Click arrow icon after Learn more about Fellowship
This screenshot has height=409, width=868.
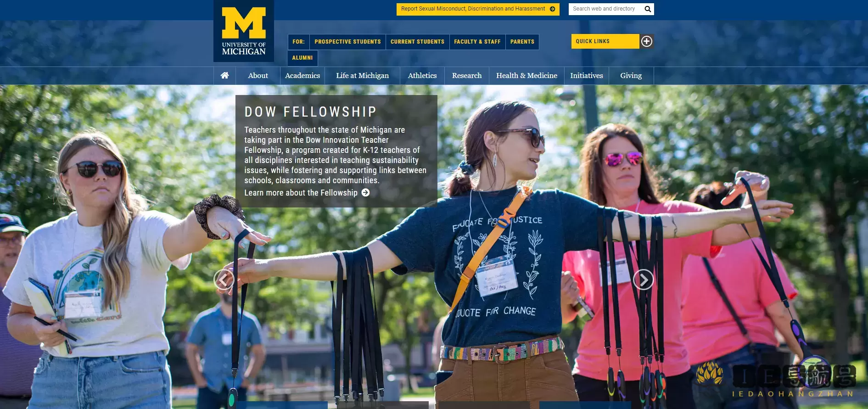[x=365, y=192]
